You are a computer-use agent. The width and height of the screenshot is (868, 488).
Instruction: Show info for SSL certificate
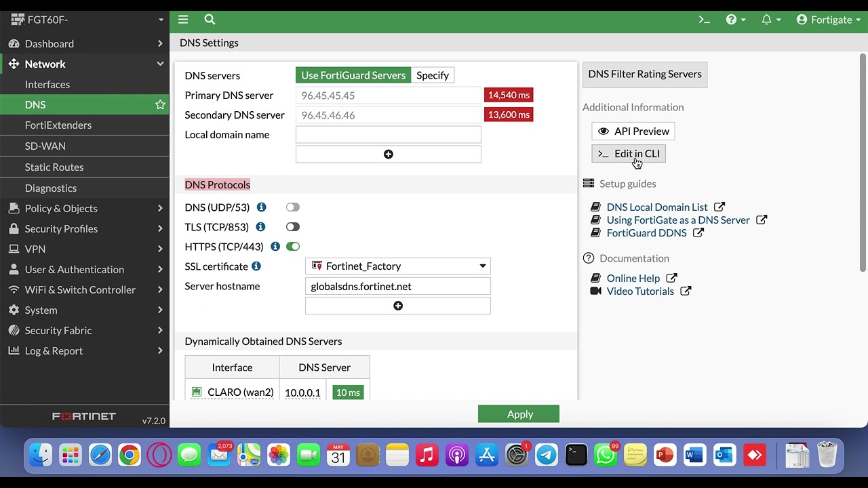point(256,266)
